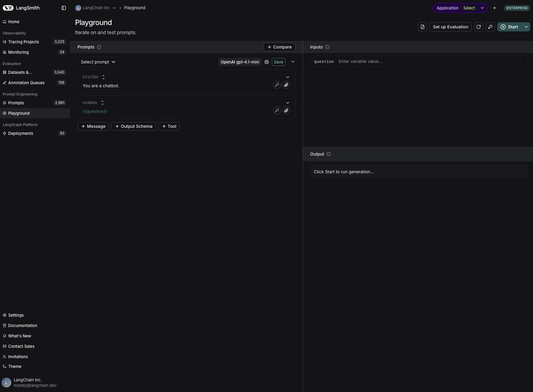Image resolution: width=533 pixels, height=392 pixels.
Task: Toggle the HUMAN message role switcher
Action: point(102,103)
